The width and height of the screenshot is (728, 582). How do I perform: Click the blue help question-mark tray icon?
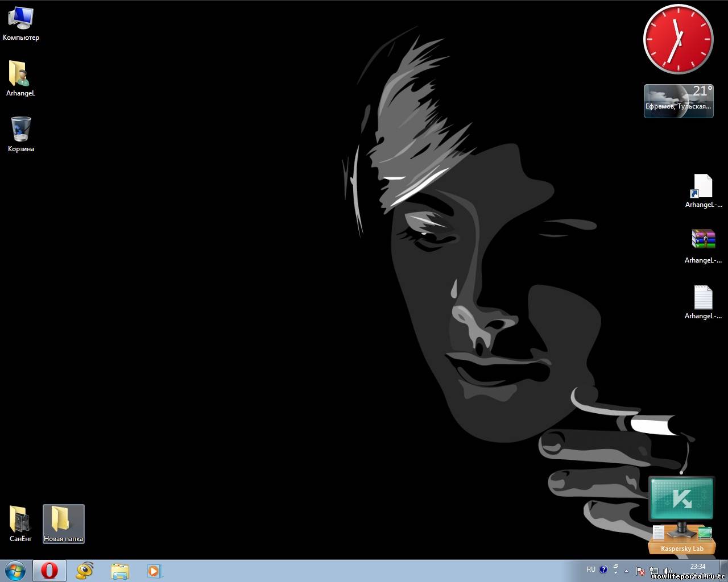point(603,569)
